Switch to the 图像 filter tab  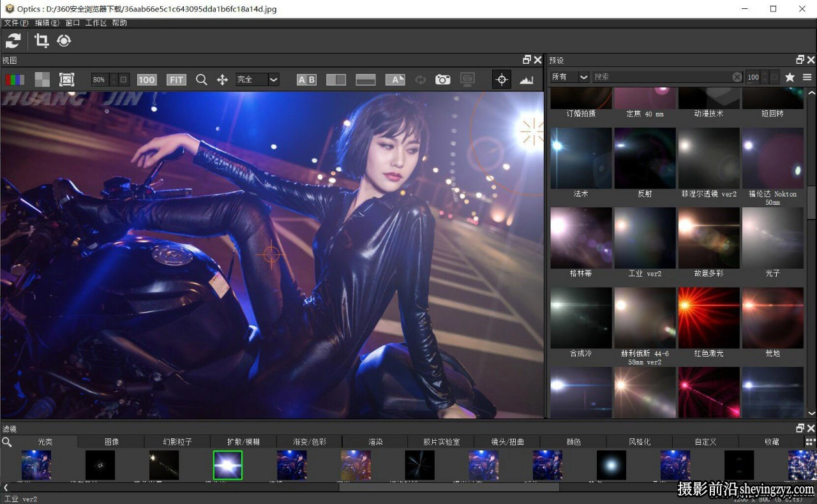pos(112,441)
